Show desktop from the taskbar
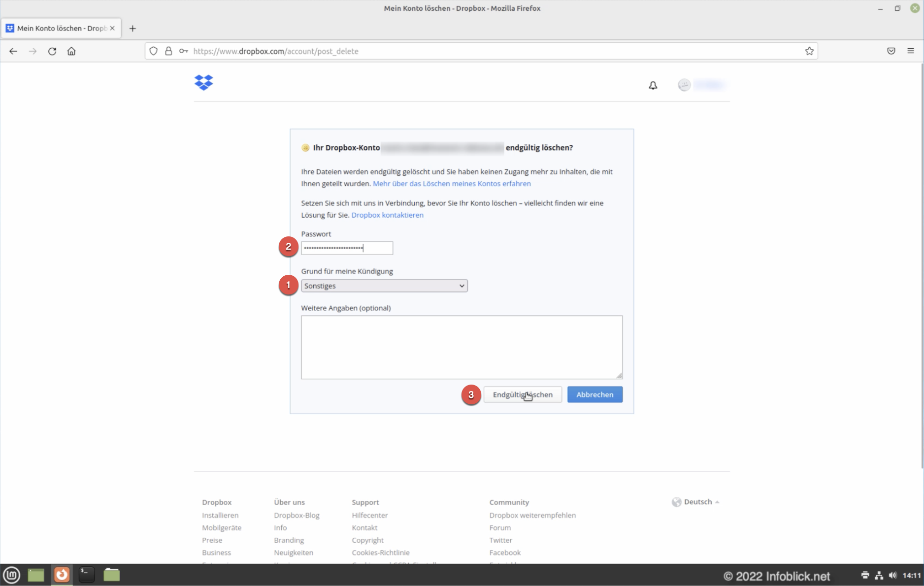This screenshot has width=924, height=586. click(36, 575)
